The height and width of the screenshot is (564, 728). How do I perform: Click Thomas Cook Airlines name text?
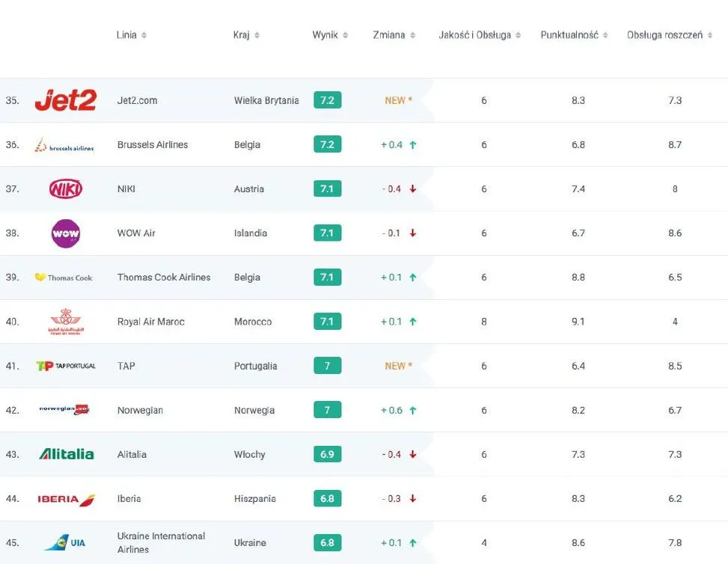pyautogui.click(x=163, y=277)
